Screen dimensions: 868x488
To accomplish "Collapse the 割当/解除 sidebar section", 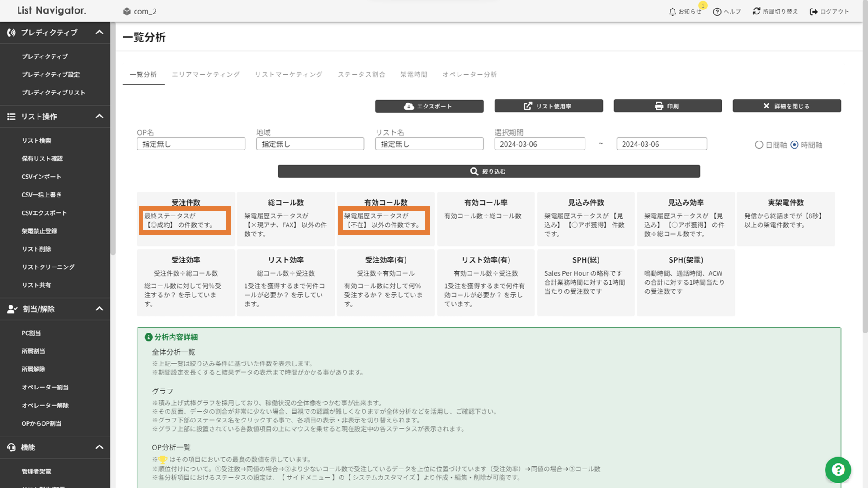I will [x=99, y=309].
